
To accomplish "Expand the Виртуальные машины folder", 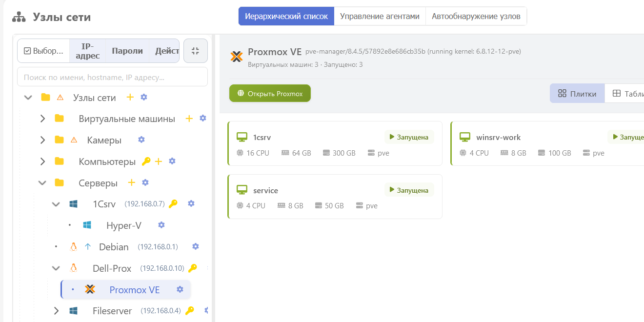I will pyautogui.click(x=42, y=119).
